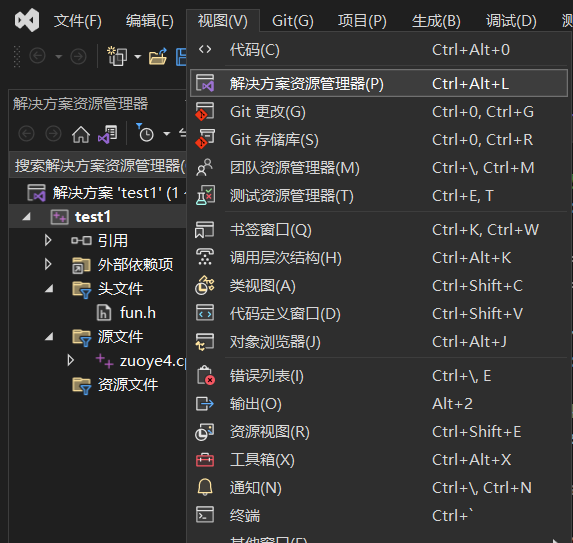
Task: Switch views using the solution/folder view icon
Action: (x=107, y=134)
